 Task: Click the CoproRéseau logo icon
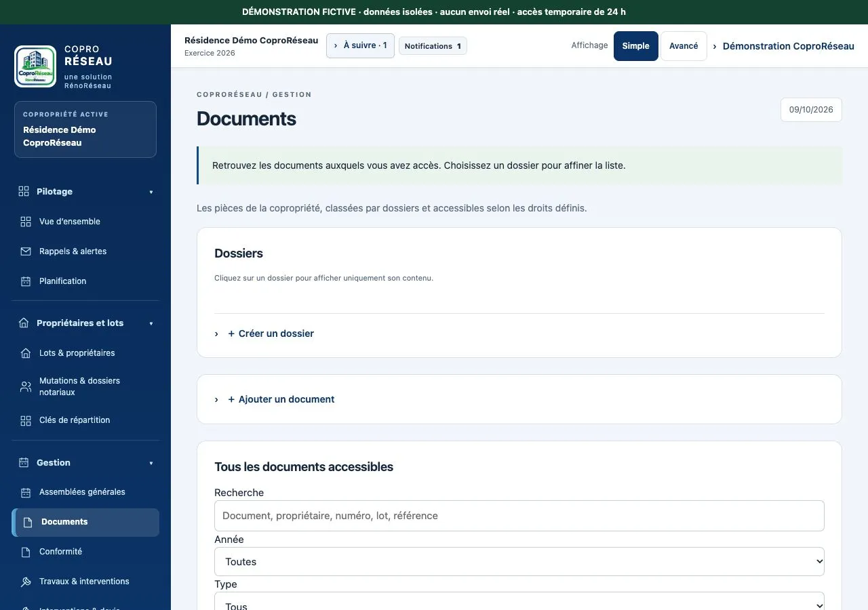pyautogui.click(x=36, y=66)
